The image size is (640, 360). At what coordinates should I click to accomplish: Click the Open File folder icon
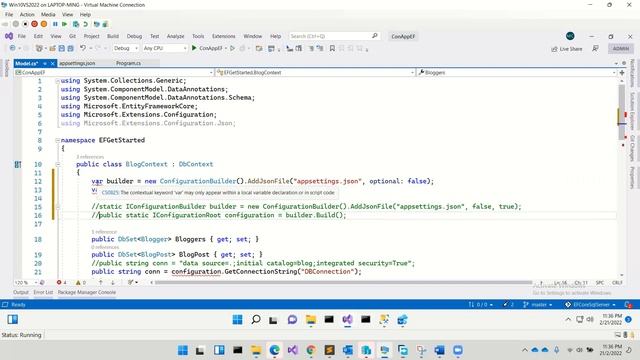coord(52,48)
